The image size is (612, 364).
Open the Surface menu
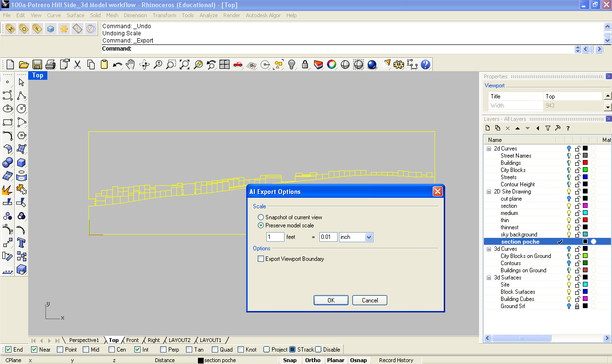(76, 15)
